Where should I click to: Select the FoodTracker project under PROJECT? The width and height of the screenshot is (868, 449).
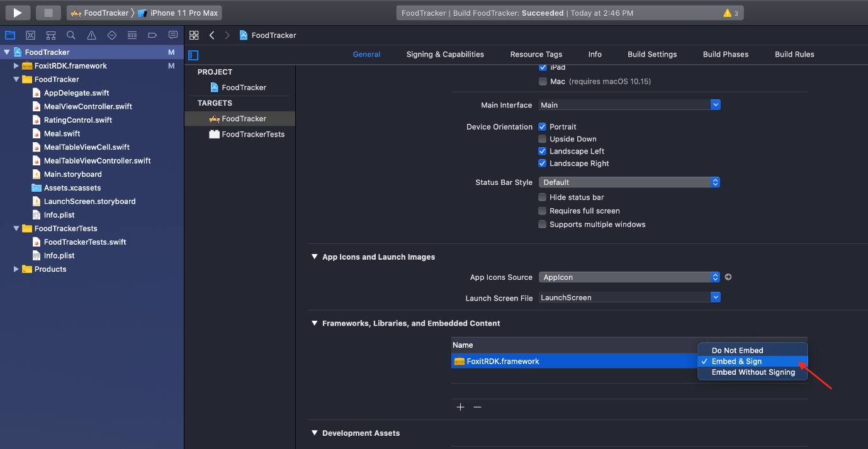(x=238, y=87)
